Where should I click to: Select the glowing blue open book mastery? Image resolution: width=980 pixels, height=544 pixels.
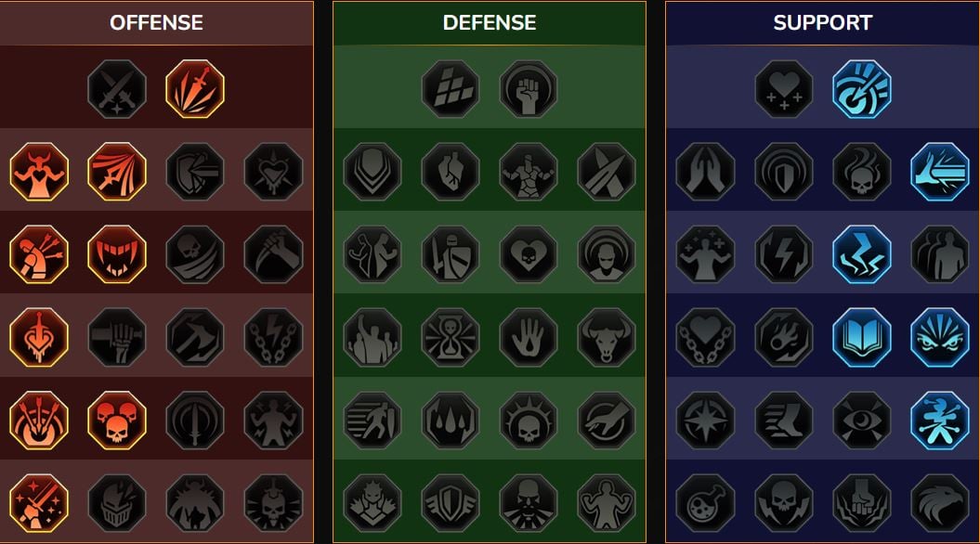[x=862, y=337]
